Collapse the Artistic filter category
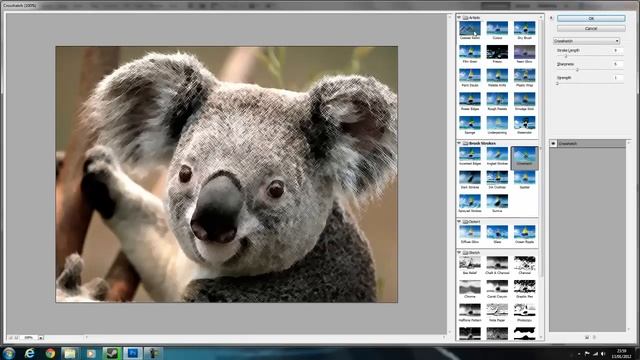Viewport: 640px width, 360px height. (x=459, y=18)
